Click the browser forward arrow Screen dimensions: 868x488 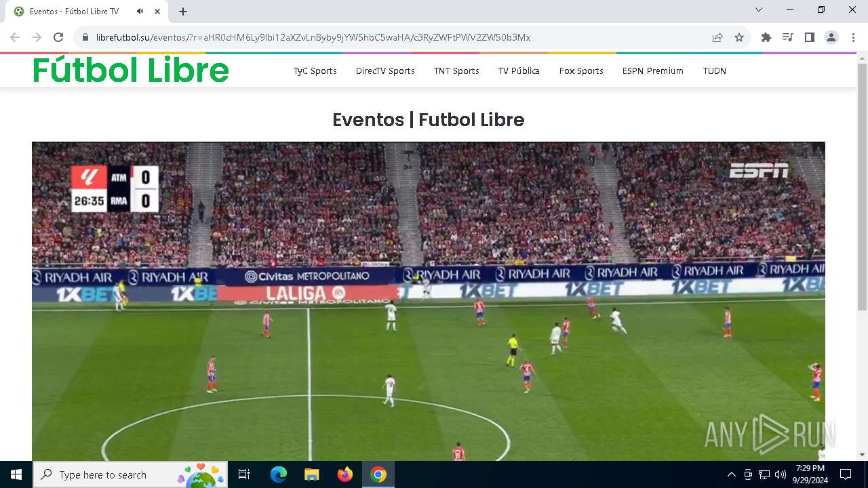click(x=37, y=37)
